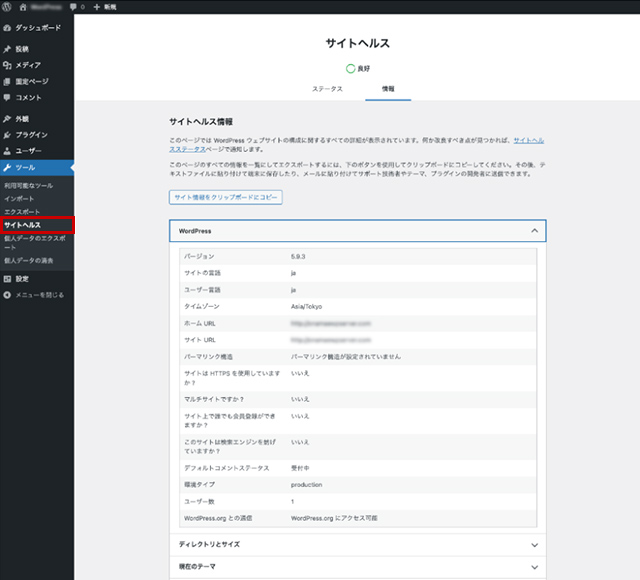Click the ユーザー言語 row label
Screen dimensions: 640x580
click(202, 290)
